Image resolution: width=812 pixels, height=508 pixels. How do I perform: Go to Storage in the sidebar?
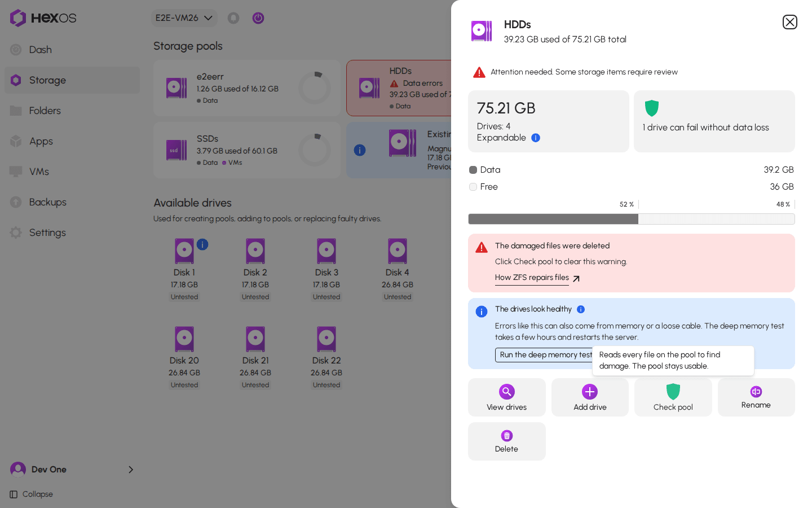(x=72, y=80)
